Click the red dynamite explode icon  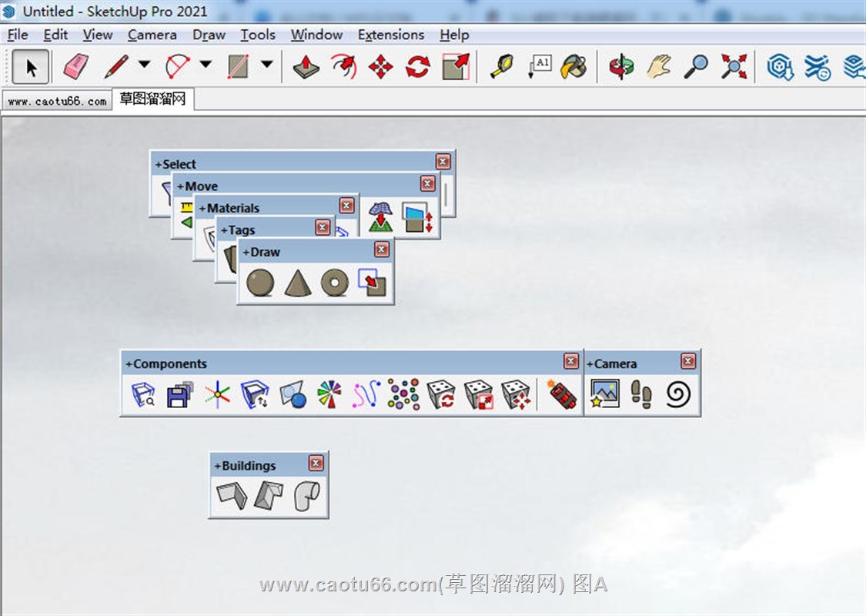point(562,394)
